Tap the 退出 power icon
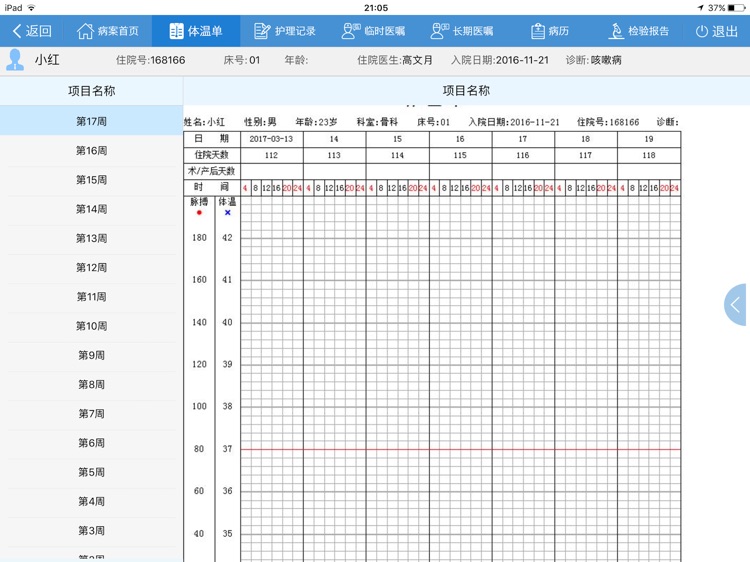This screenshot has width=750, height=562. point(702,31)
